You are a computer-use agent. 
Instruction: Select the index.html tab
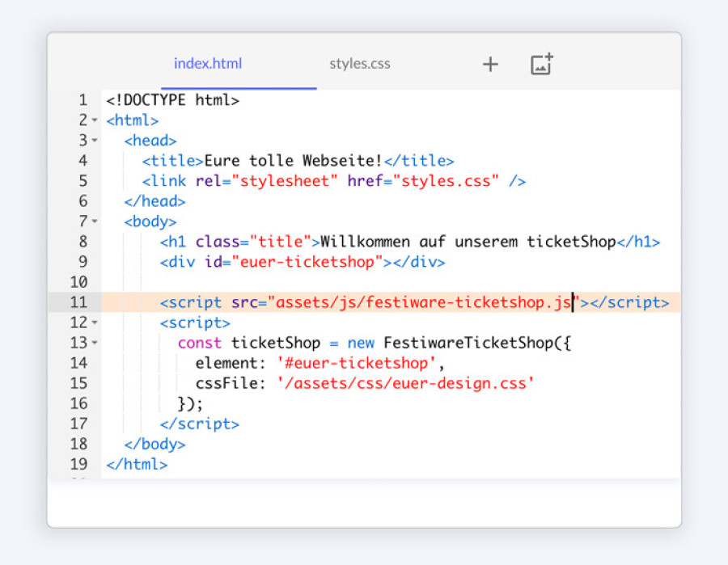(x=208, y=64)
